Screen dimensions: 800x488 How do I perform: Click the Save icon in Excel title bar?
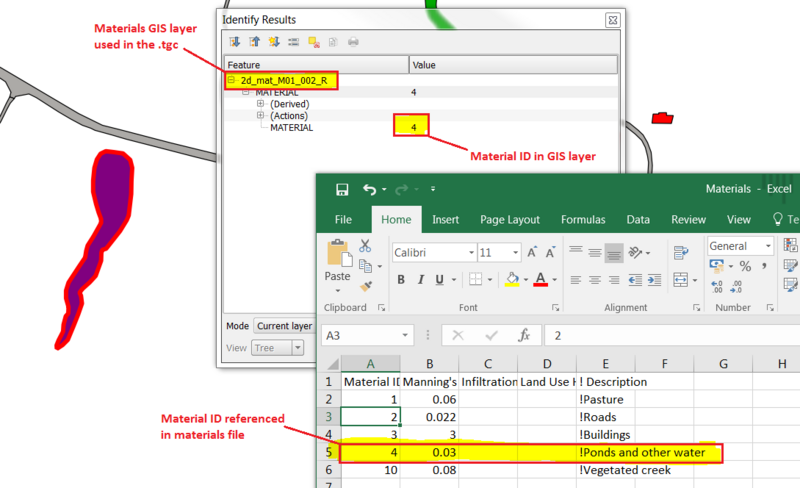pyautogui.click(x=342, y=189)
